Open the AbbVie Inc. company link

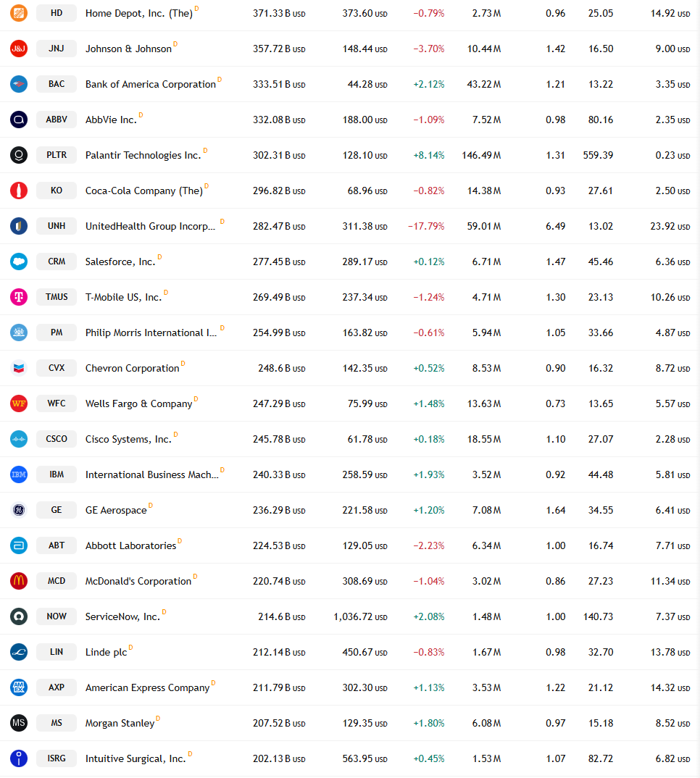(111, 120)
